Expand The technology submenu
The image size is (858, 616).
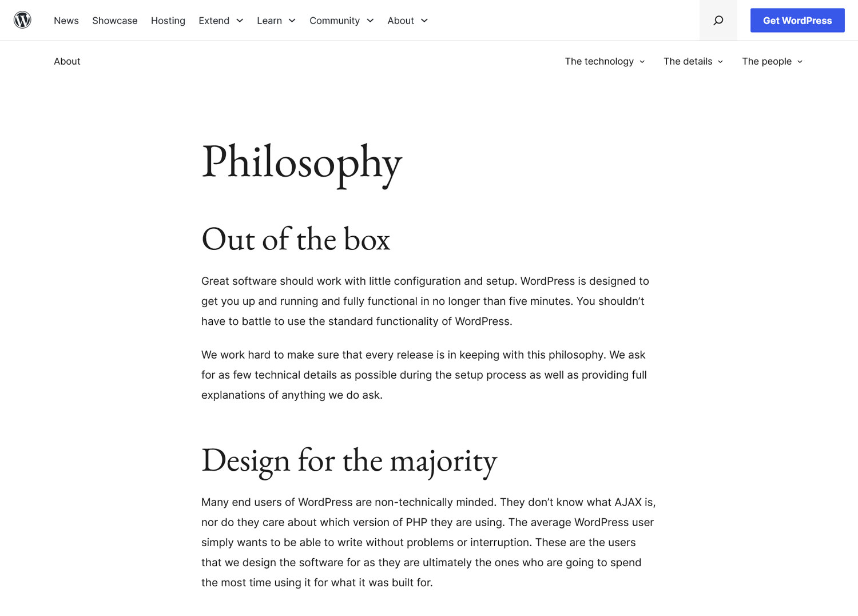pyautogui.click(x=599, y=61)
